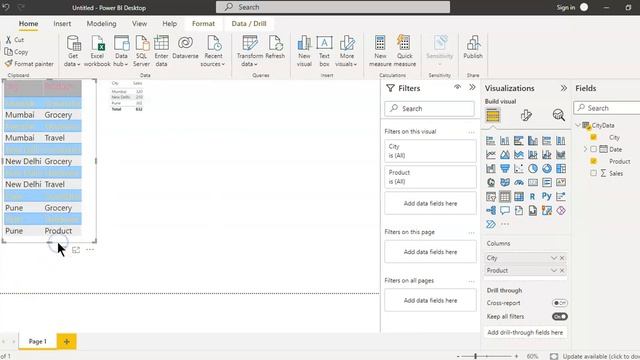Screen dimensions: 640x360
Task: Select the Clustered column chart visual
Action: (533, 141)
